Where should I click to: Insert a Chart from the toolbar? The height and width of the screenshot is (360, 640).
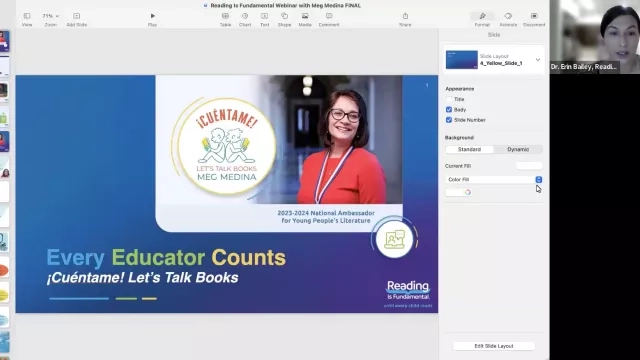[245, 16]
